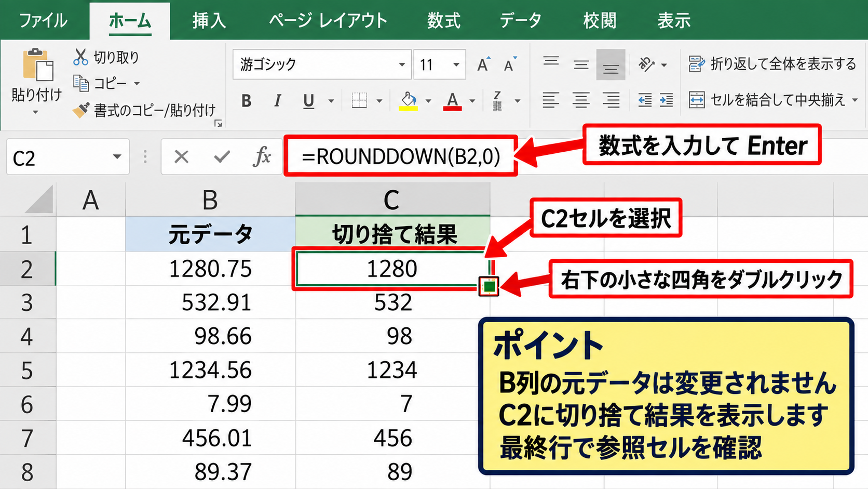Click the Paste (貼り付け) clipboard icon

click(38, 64)
